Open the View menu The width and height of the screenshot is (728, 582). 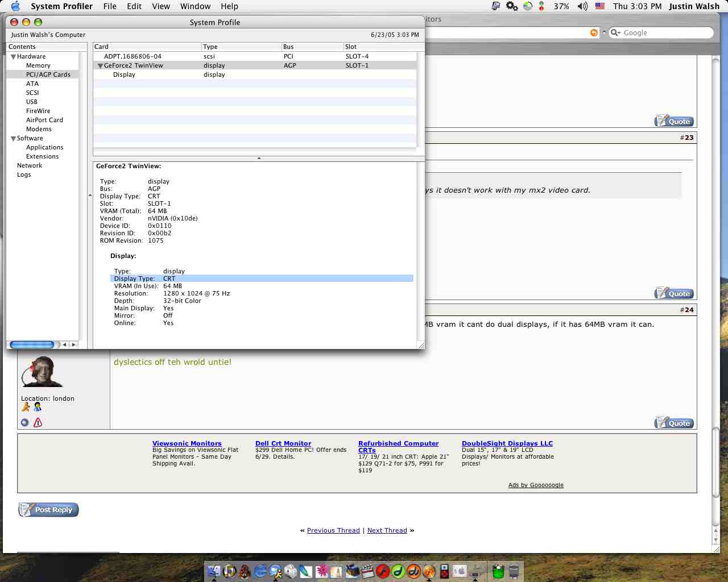(161, 6)
